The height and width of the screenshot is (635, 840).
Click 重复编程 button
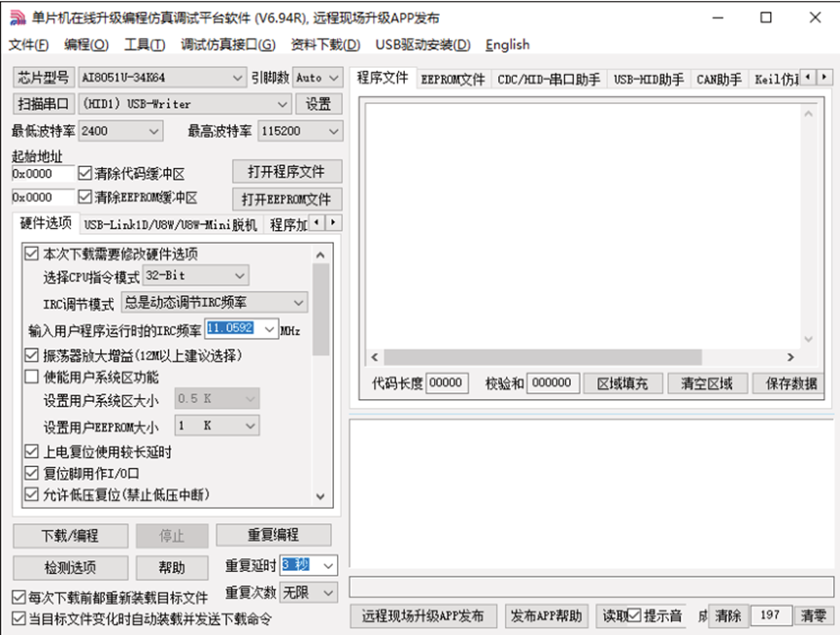(x=273, y=534)
